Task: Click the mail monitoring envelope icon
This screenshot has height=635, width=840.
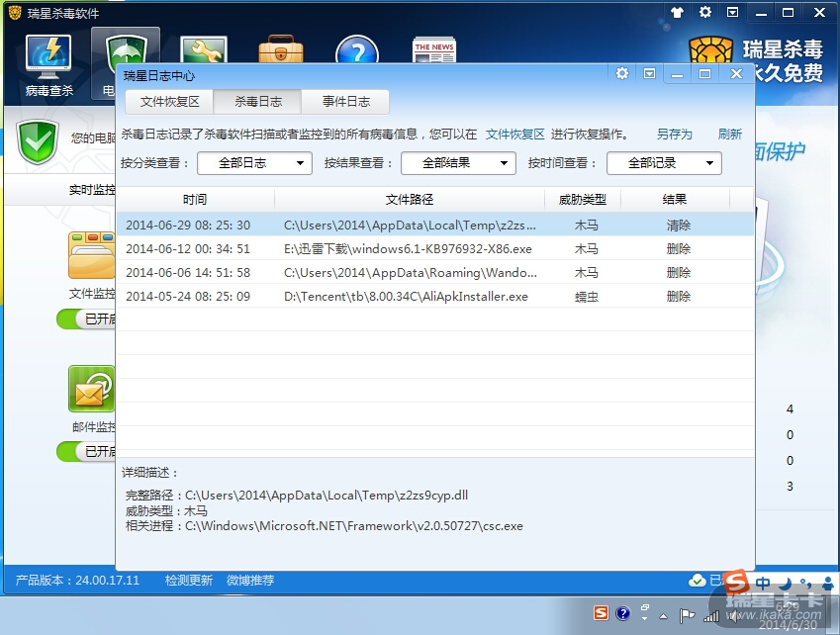Action: click(x=92, y=389)
